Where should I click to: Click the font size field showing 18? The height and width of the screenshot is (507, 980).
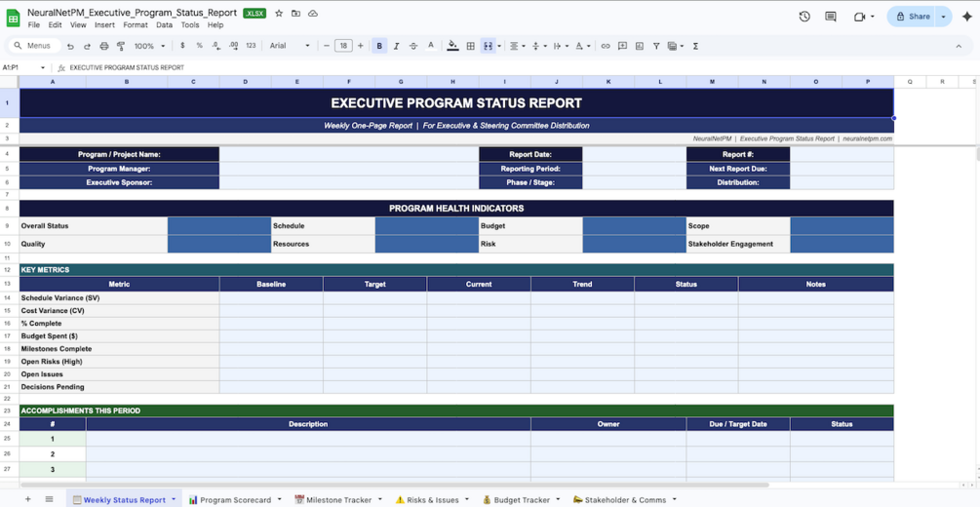tap(344, 46)
